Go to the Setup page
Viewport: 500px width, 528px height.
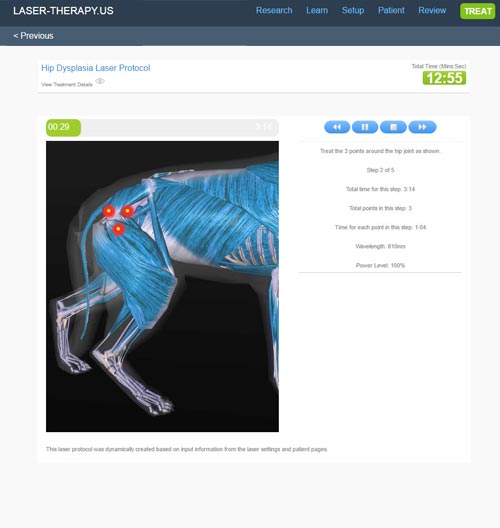[353, 10]
